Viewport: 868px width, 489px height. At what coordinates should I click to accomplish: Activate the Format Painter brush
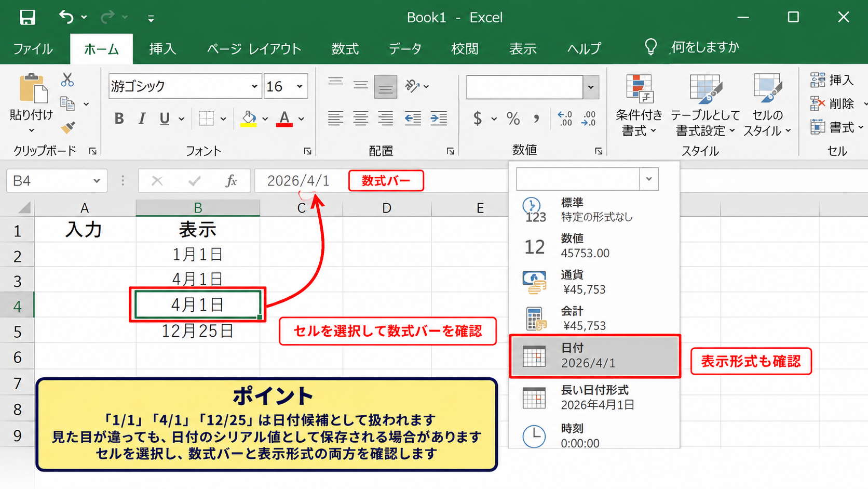[x=67, y=127]
